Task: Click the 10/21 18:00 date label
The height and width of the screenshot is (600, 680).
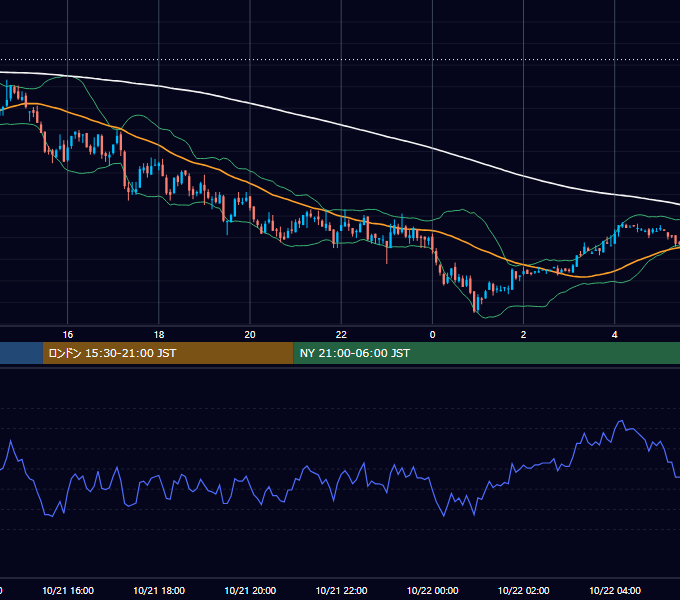Action: 159,590
